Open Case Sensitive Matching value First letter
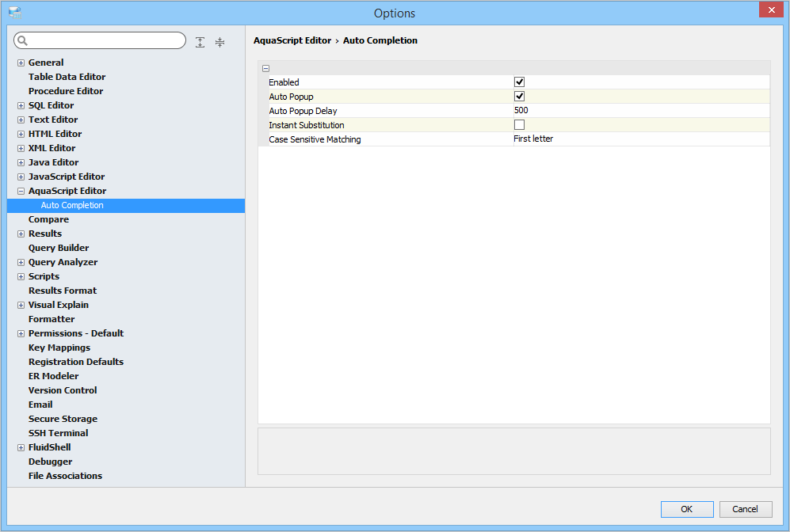 point(533,139)
